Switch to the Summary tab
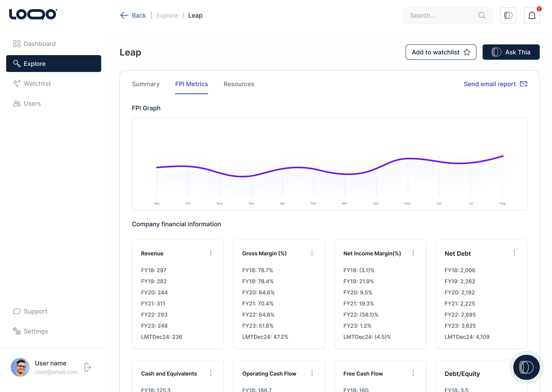The image size is (552, 392). tap(146, 84)
